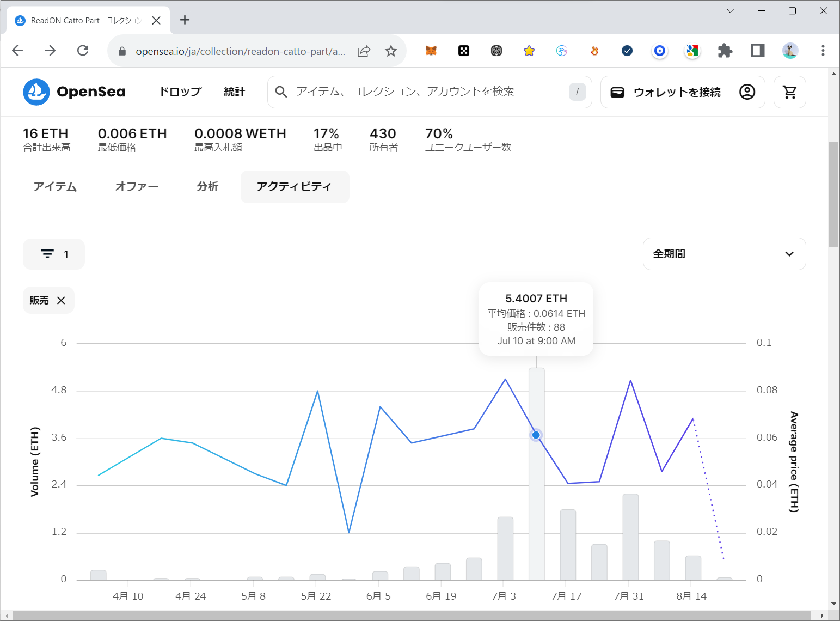Screen dimensions: 840x621
Task: Toggle the activity filter panel button
Action: tap(54, 254)
